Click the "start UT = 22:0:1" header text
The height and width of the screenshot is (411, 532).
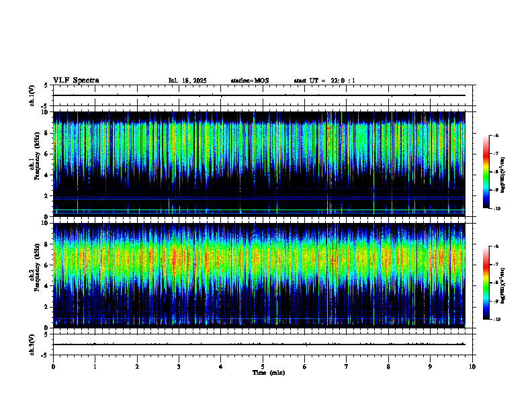pos(324,81)
